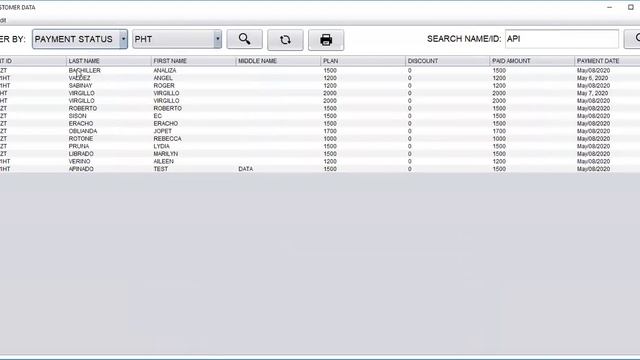Maximize the Customer Data window
This screenshot has height=360, width=640.
click(630, 7)
